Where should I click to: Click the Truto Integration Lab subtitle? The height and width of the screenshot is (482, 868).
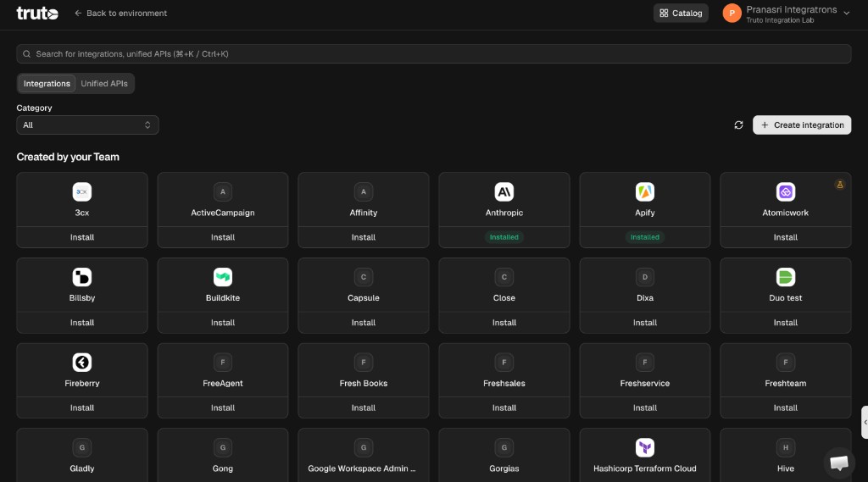(x=780, y=20)
